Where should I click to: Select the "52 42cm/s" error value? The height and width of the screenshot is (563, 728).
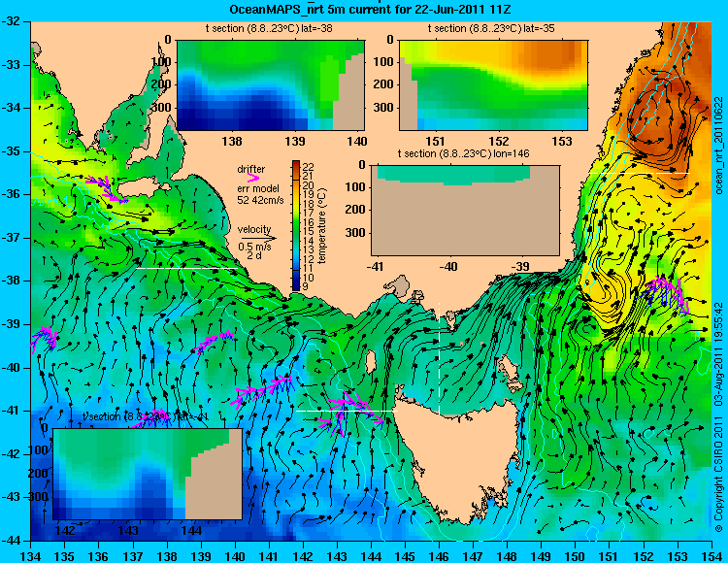tap(260, 200)
